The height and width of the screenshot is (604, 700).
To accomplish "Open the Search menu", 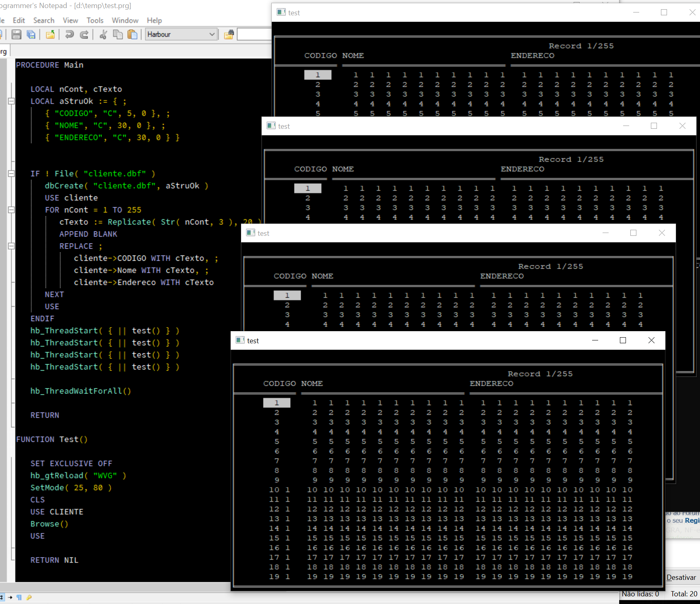I will coord(43,21).
